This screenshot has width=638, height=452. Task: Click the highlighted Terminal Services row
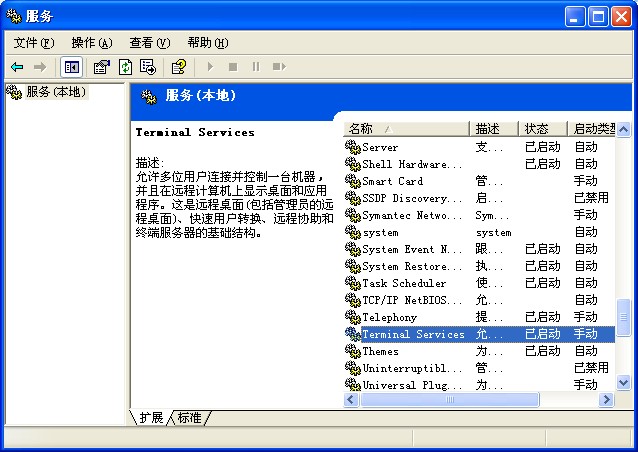tap(479, 334)
